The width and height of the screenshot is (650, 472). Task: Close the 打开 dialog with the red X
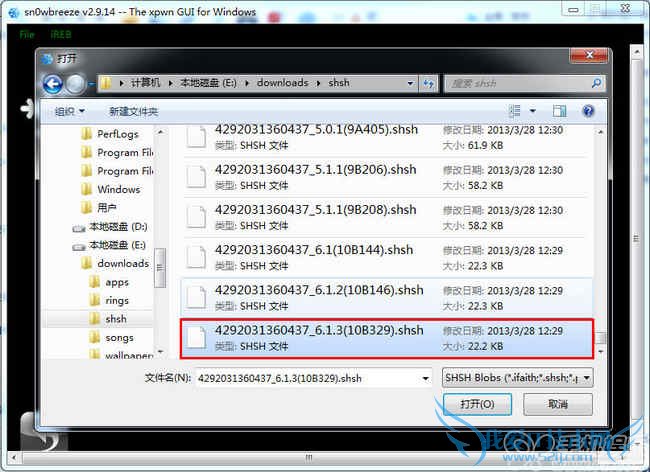tap(590, 55)
